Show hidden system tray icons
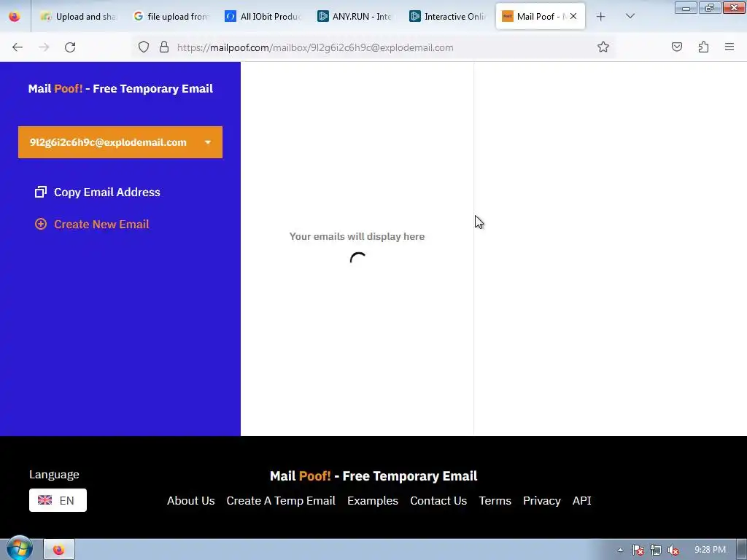 pyautogui.click(x=620, y=550)
